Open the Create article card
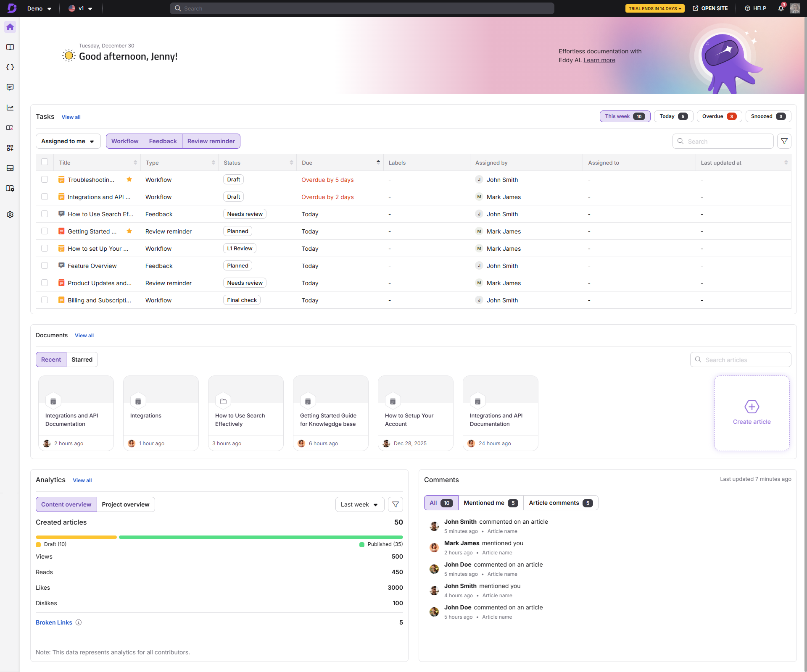The height and width of the screenshot is (672, 807). (752, 413)
